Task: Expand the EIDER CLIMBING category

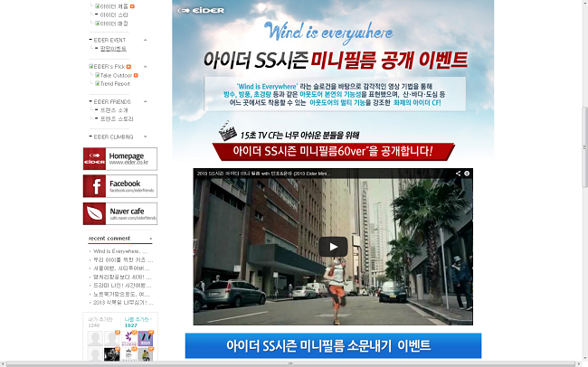Action: pos(146,136)
